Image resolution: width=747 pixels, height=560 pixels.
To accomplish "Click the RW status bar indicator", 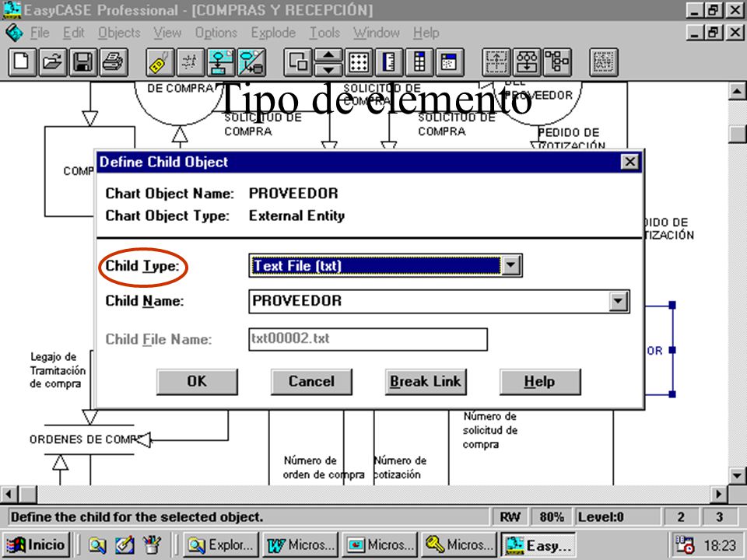I will 510,517.
